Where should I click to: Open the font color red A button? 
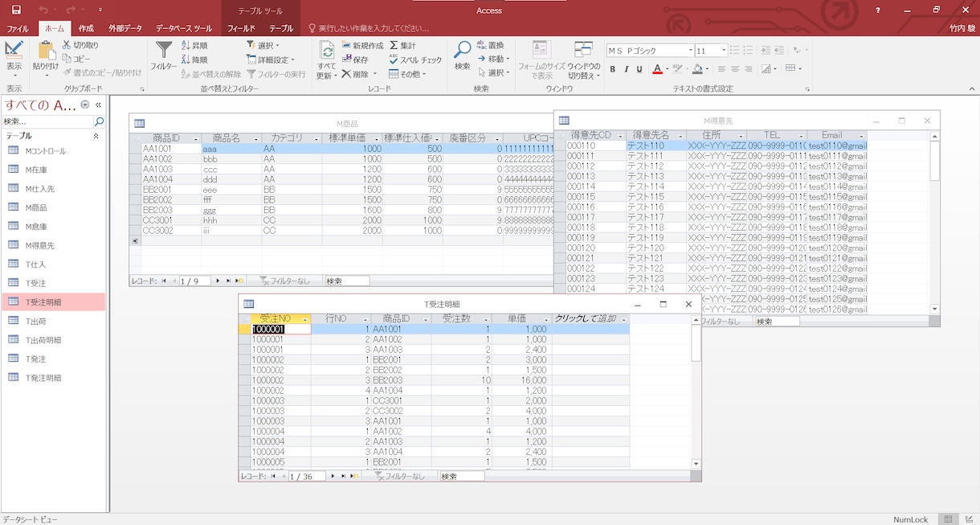(656, 69)
